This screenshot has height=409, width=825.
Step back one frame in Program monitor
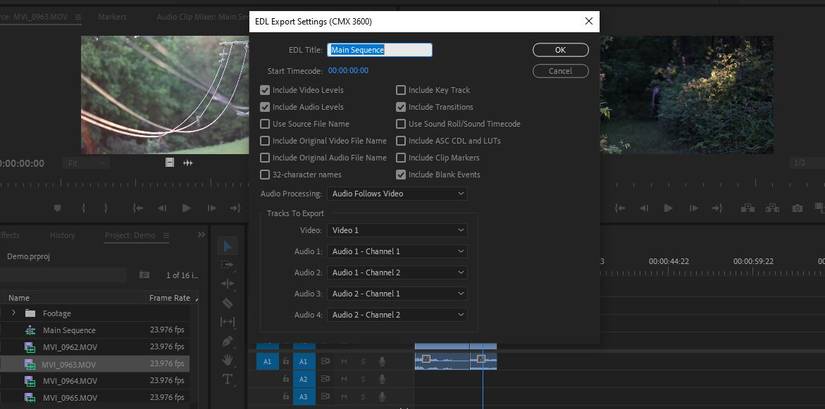[644, 208]
